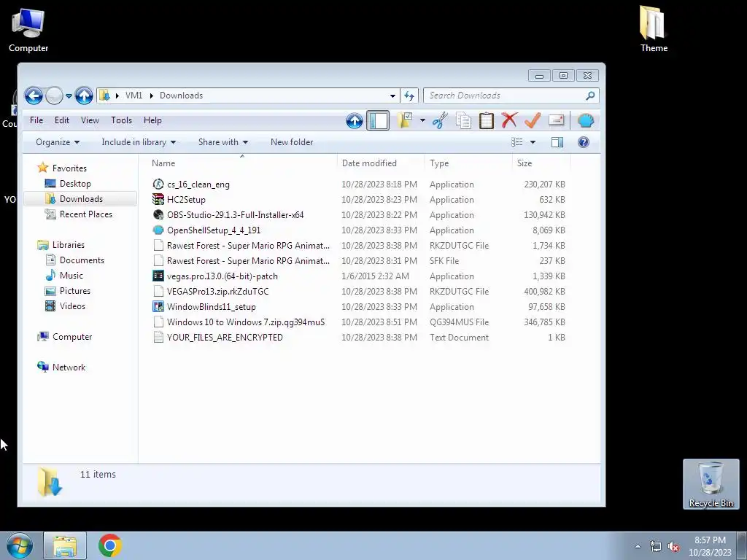Click the Refresh button beside address bar

click(409, 96)
